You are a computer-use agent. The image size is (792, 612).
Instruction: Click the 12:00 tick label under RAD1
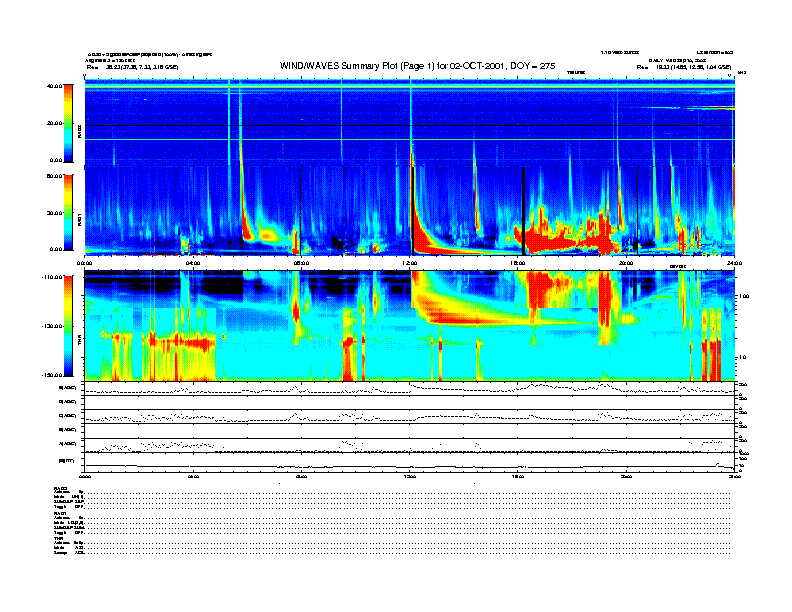click(410, 263)
